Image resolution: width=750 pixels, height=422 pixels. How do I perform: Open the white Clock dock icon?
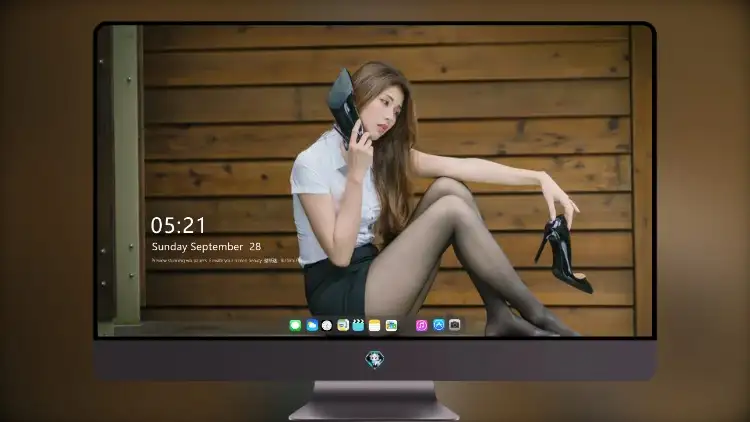coord(327,325)
